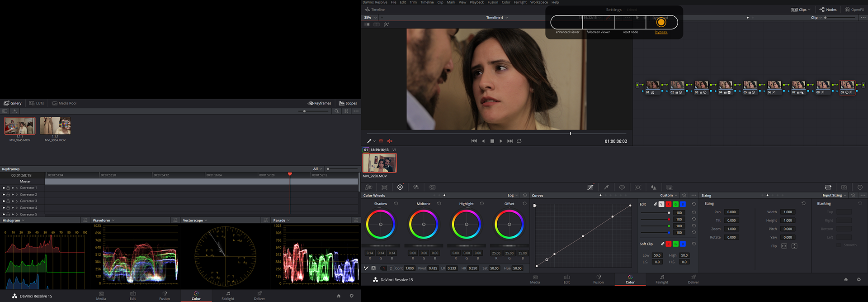The image size is (868, 302).
Task: Click the viewer eyedropper qualifier tool
Action: (369, 141)
